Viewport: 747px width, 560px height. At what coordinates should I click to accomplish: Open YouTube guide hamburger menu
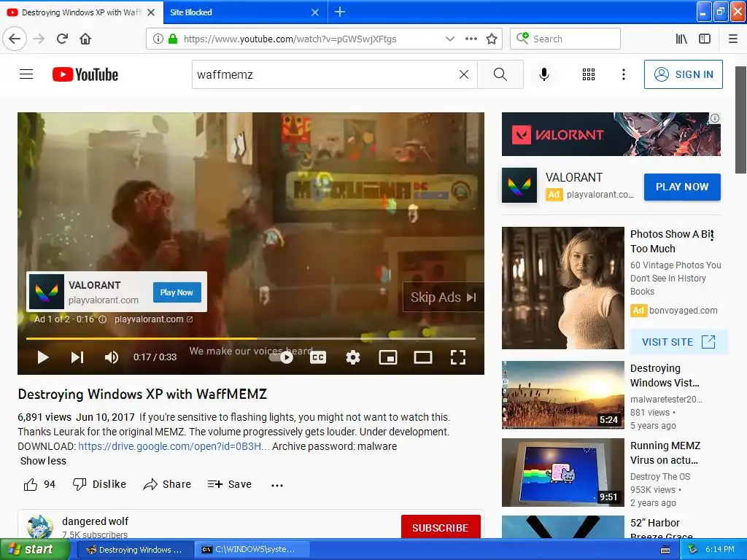coord(26,74)
